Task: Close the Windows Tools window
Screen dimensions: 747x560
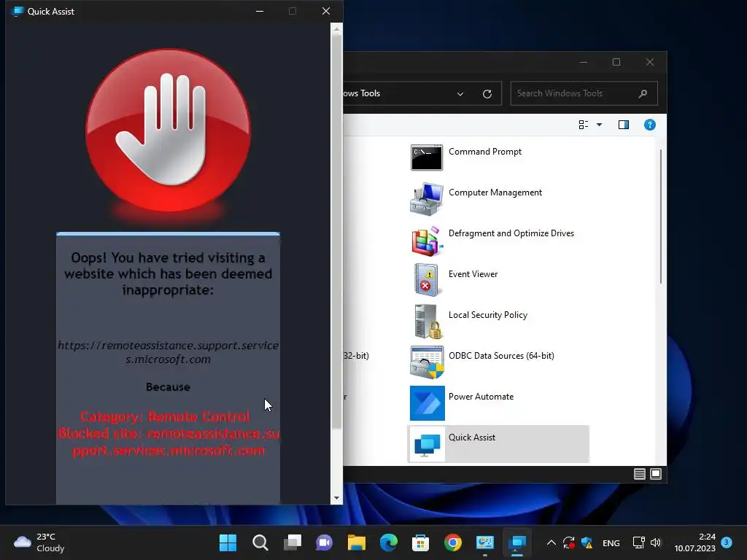Action: point(650,63)
